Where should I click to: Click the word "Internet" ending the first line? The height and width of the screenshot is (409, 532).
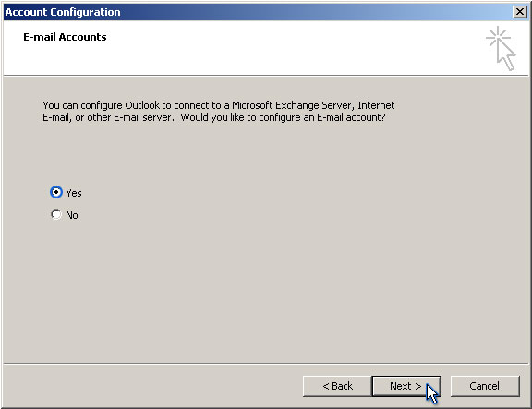[x=376, y=105]
